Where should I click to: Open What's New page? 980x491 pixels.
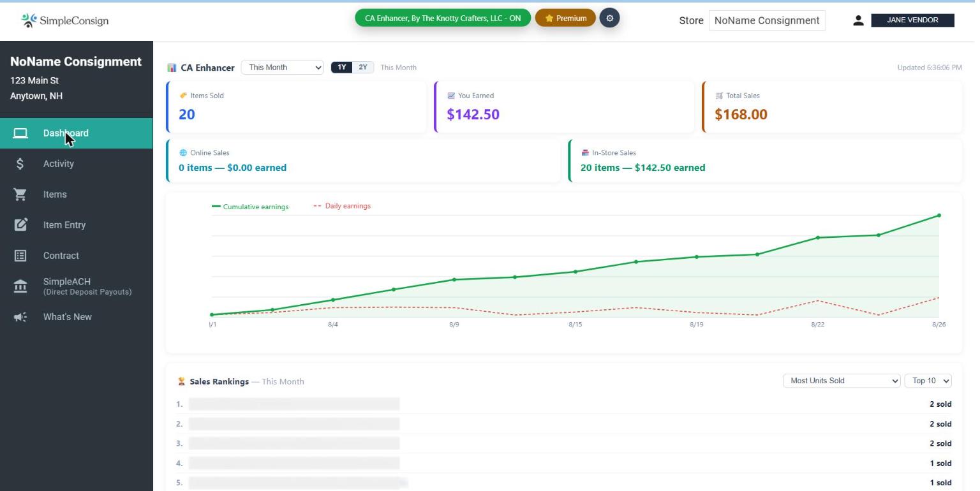click(x=77, y=317)
